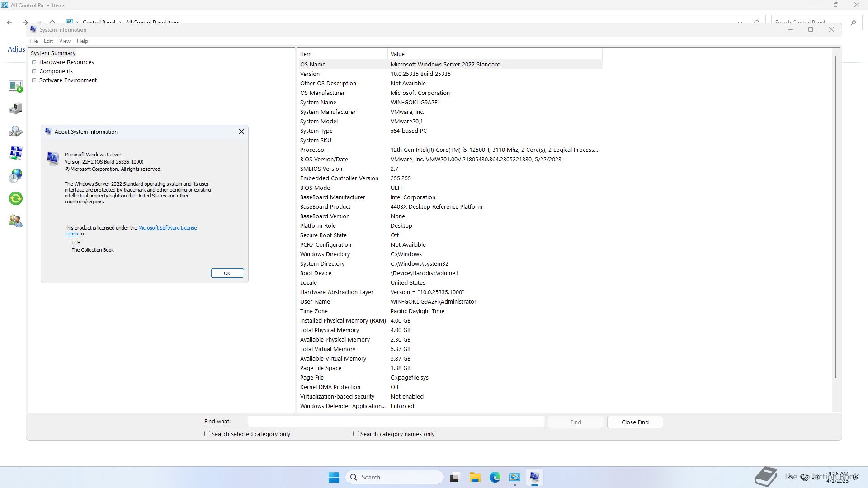Open the Network and Sharing Center icon

click(15, 153)
